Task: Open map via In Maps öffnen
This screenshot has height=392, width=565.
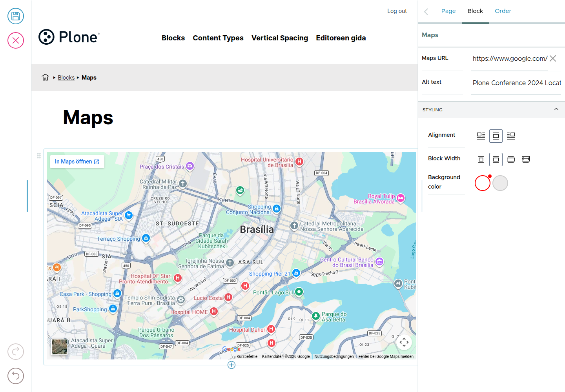Action: (77, 162)
